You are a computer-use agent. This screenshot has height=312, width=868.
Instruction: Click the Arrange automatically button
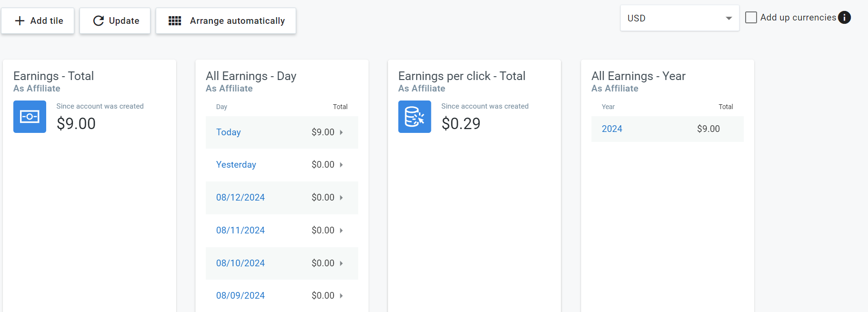click(x=226, y=21)
